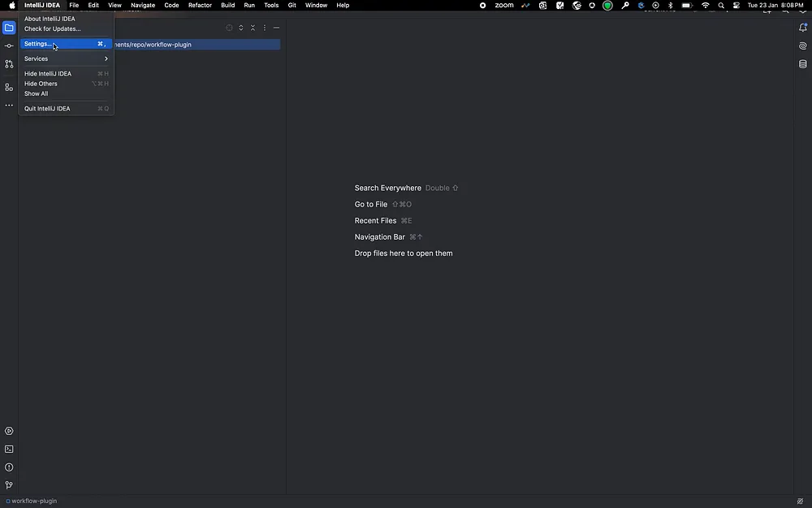
Task: Open the Pull Requests tool window icon
Action: (9, 64)
